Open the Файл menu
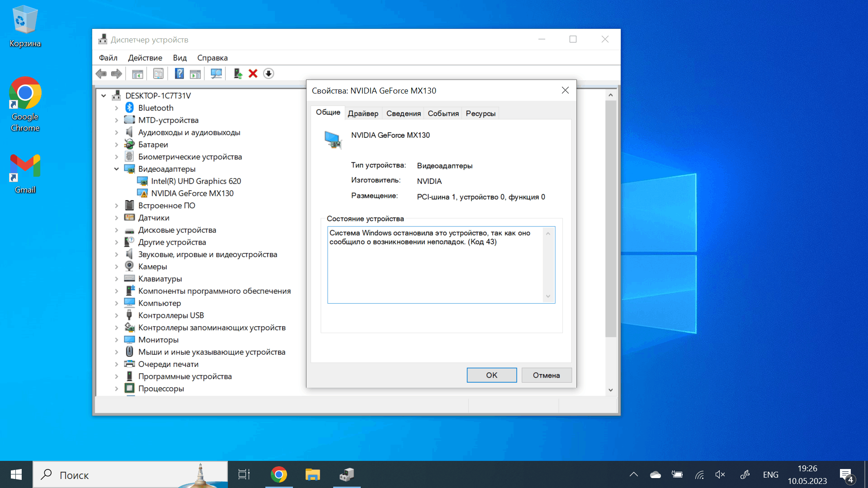Viewport: 868px width, 488px height. [108, 58]
